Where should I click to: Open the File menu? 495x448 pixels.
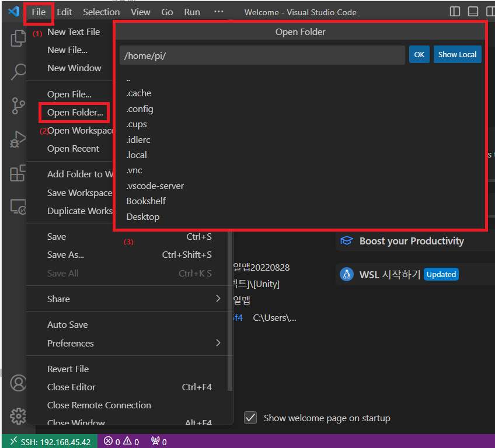[x=39, y=12]
